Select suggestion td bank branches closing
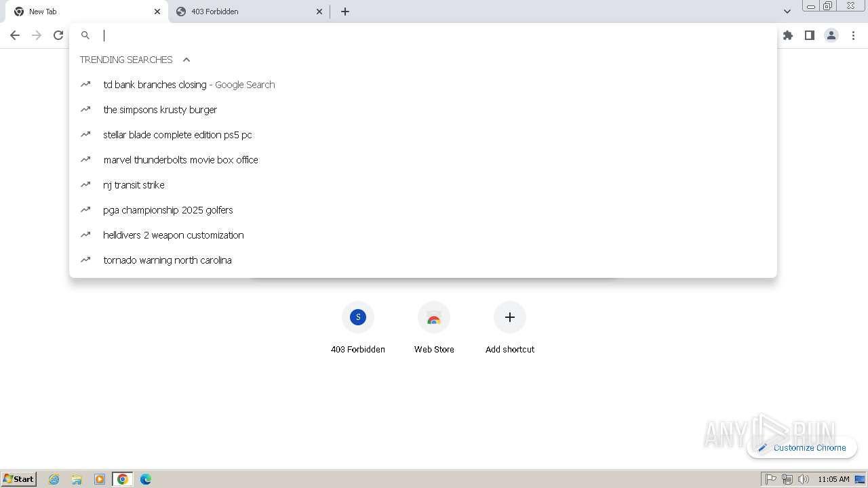 (x=423, y=85)
